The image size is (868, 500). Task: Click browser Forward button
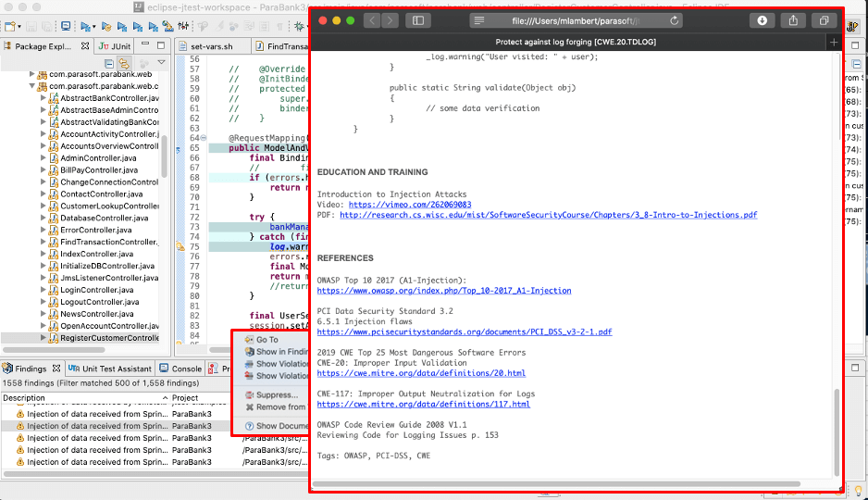tap(390, 20)
